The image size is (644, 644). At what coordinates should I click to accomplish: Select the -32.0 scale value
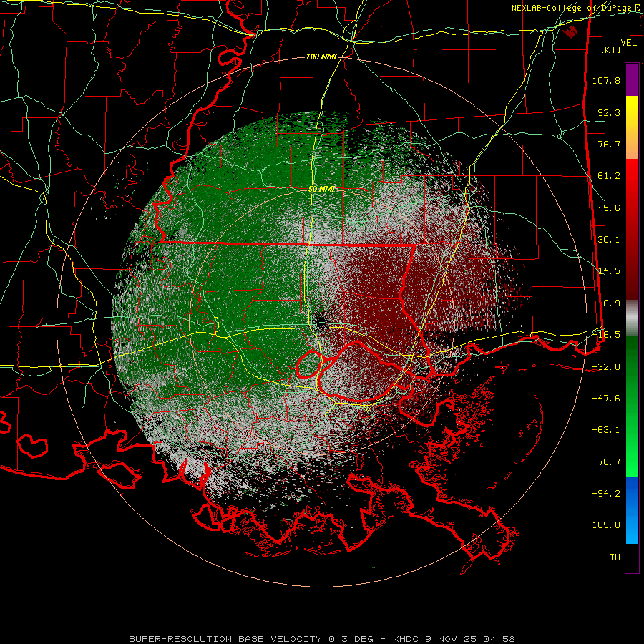(606, 367)
